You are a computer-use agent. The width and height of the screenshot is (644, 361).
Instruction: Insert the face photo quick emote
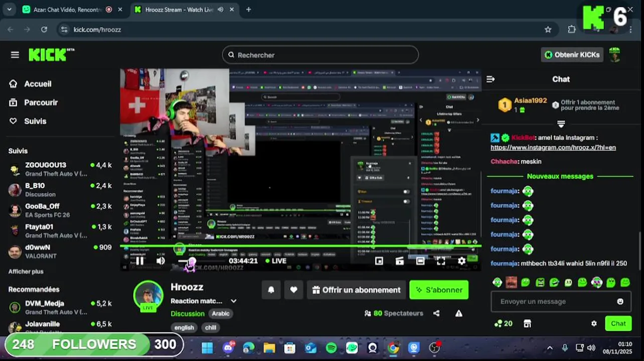pos(511,282)
